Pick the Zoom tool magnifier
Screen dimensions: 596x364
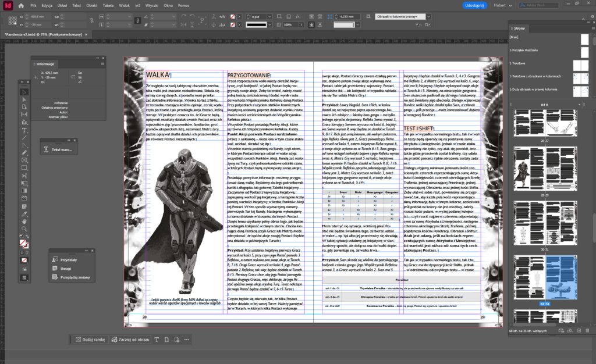[24, 228]
